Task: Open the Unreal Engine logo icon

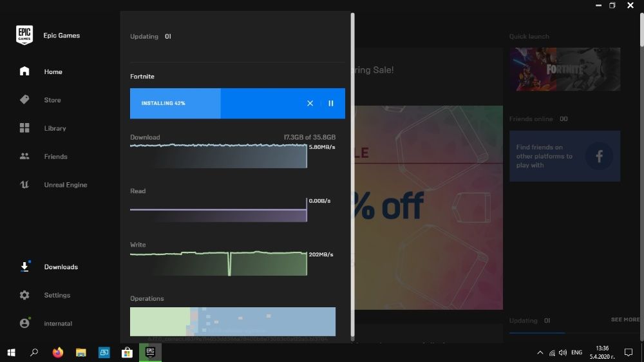Action: pyautogui.click(x=24, y=184)
